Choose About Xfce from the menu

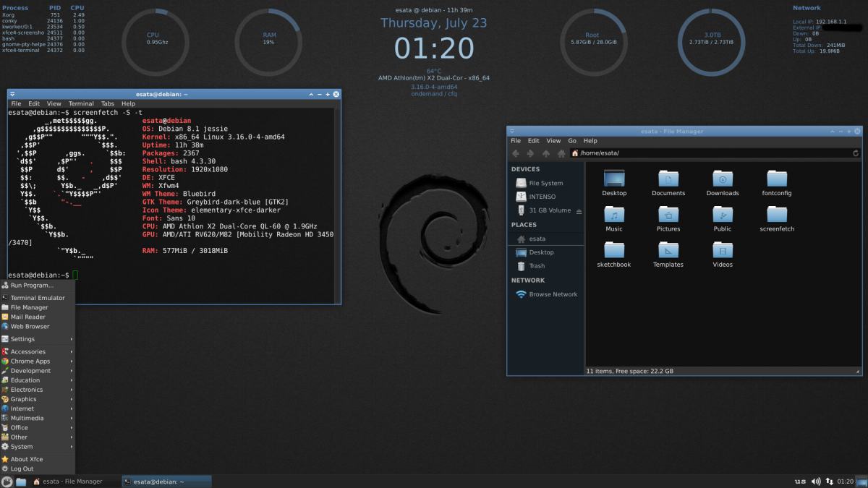(38, 459)
